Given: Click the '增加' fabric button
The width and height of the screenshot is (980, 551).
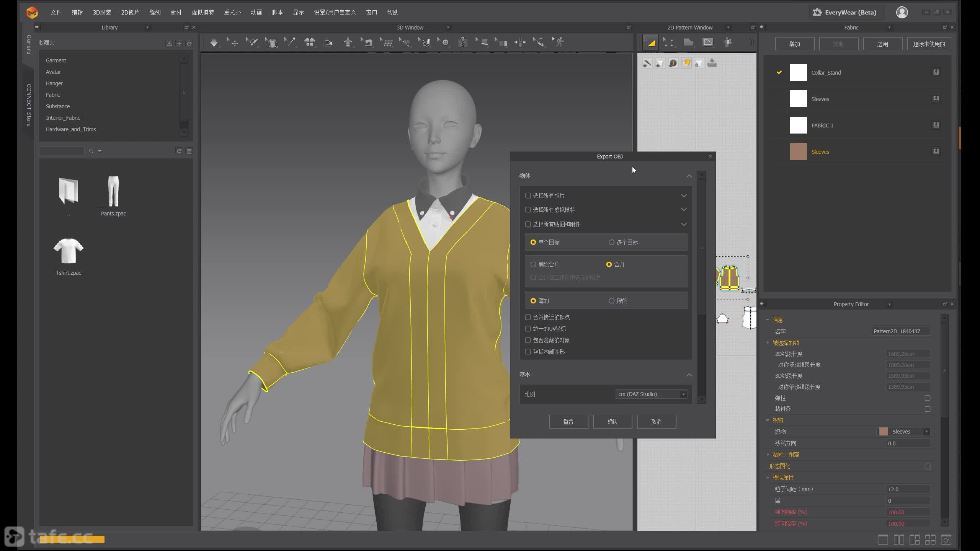Looking at the screenshot, I should coord(795,44).
